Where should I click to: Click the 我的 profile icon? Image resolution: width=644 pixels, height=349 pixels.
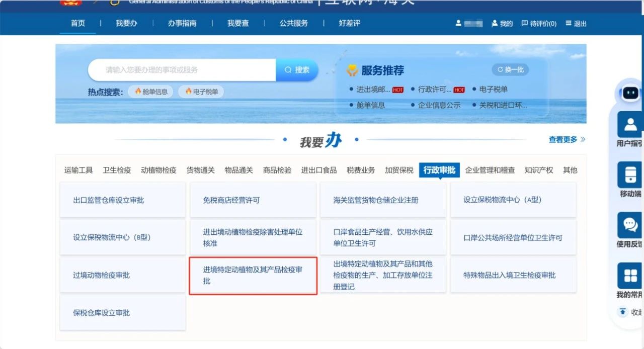pos(495,24)
